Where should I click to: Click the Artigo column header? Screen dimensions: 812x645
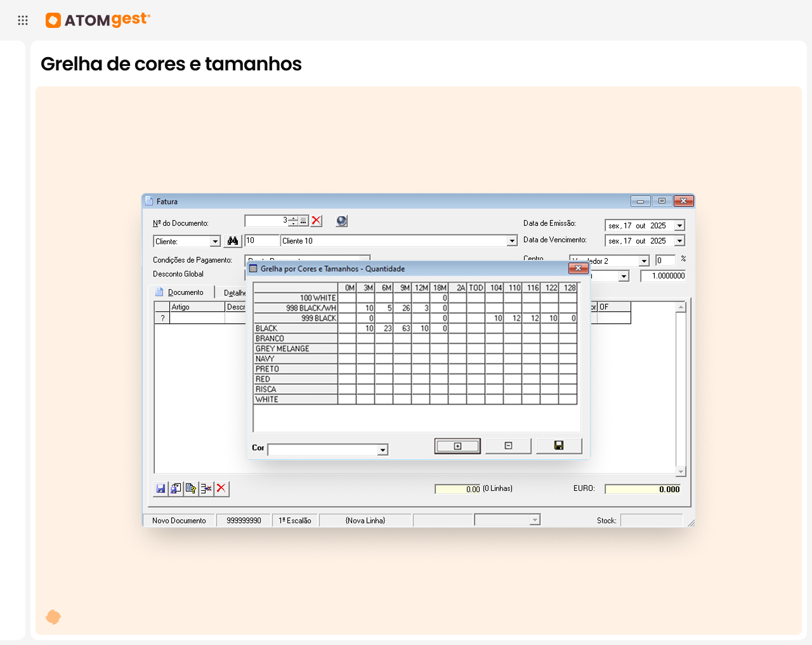pos(197,307)
